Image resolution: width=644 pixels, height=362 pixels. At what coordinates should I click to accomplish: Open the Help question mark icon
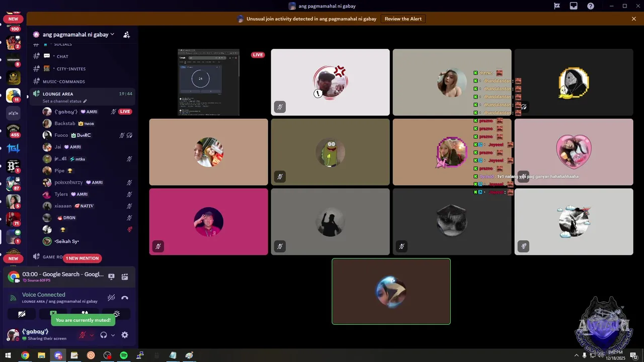pyautogui.click(x=591, y=6)
